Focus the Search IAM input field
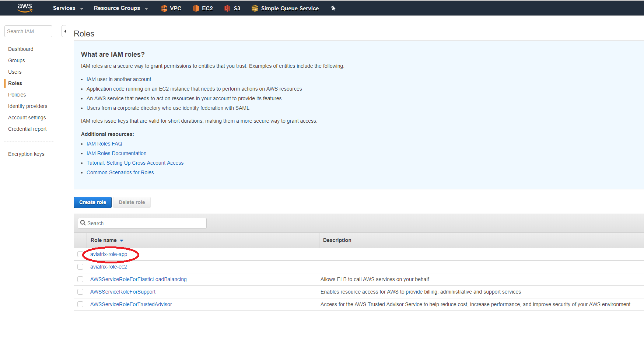The height and width of the screenshot is (340, 644). (28, 31)
